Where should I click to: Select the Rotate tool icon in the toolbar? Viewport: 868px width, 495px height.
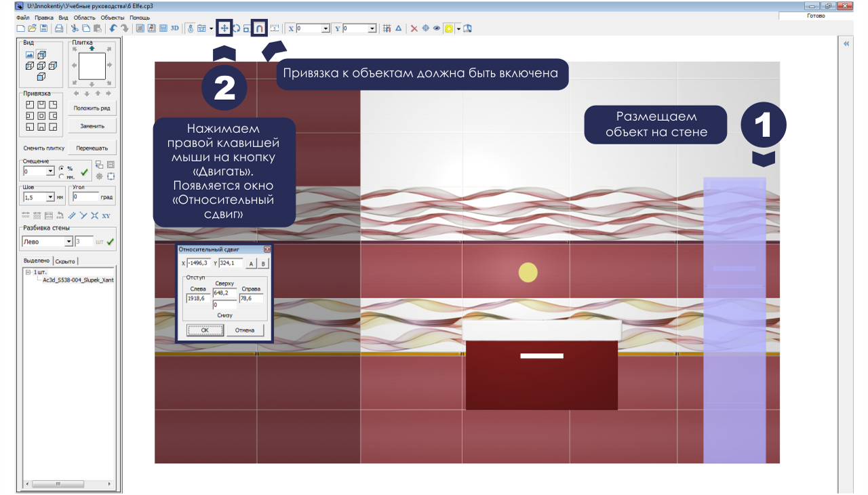coord(236,28)
